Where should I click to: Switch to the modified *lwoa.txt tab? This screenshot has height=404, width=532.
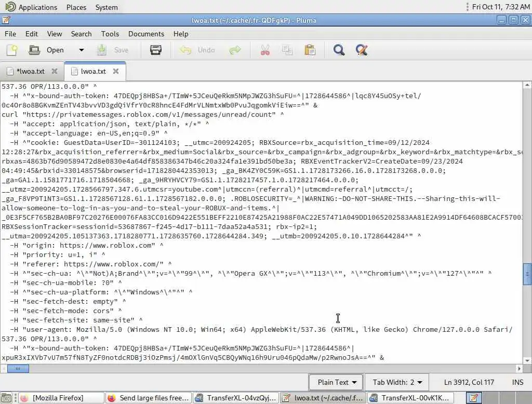[31, 72]
